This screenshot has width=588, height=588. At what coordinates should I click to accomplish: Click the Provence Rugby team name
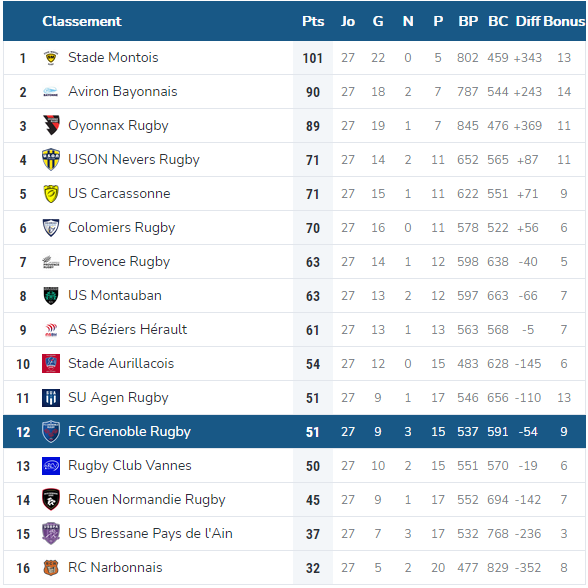point(119,262)
